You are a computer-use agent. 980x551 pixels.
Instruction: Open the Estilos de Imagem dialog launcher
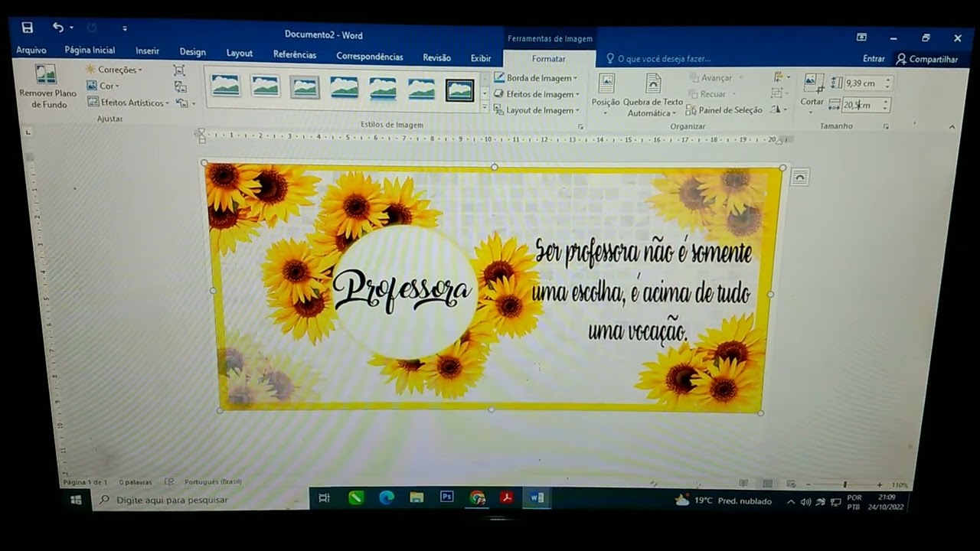pos(580,126)
